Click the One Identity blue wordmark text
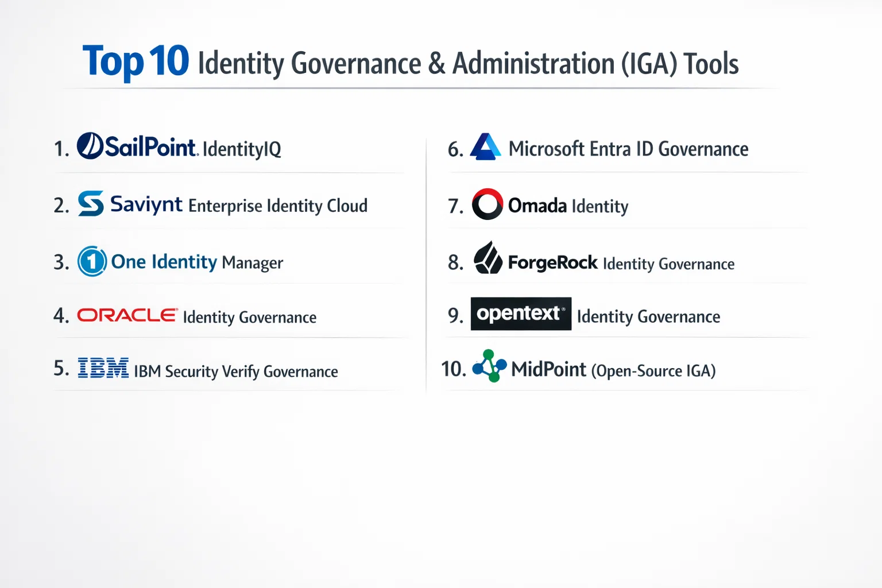Image resolution: width=882 pixels, height=588 pixels. (164, 262)
